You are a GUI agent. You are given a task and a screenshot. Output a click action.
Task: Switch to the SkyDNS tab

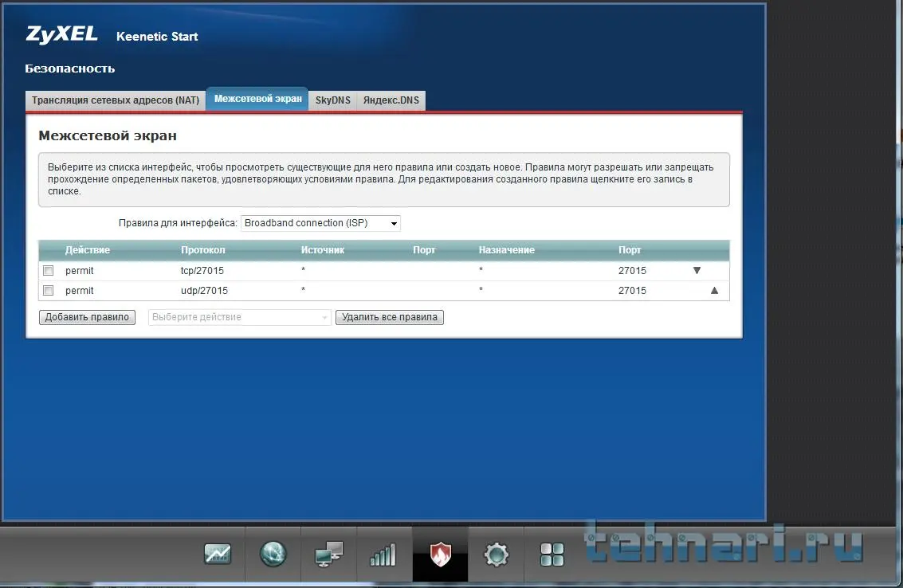[x=332, y=100]
